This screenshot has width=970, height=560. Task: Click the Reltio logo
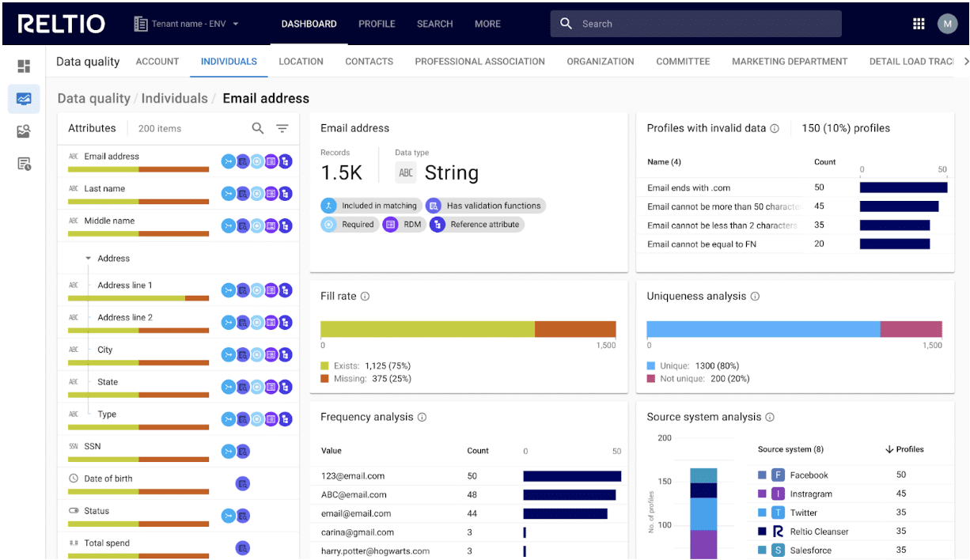tap(62, 24)
